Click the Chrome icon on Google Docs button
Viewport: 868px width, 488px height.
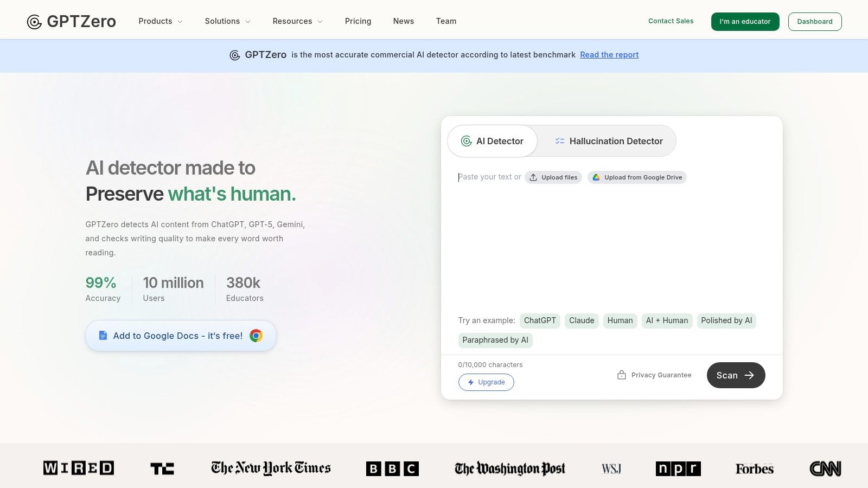[x=256, y=336]
